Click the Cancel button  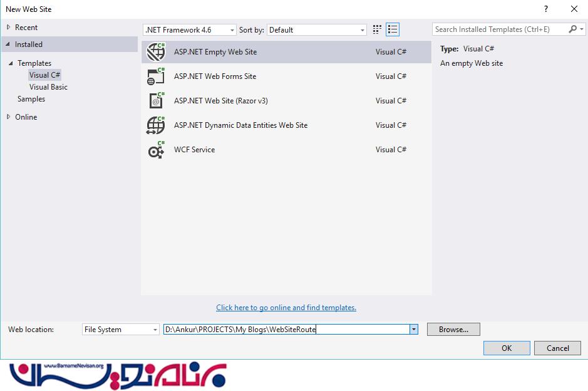tap(557, 348)
